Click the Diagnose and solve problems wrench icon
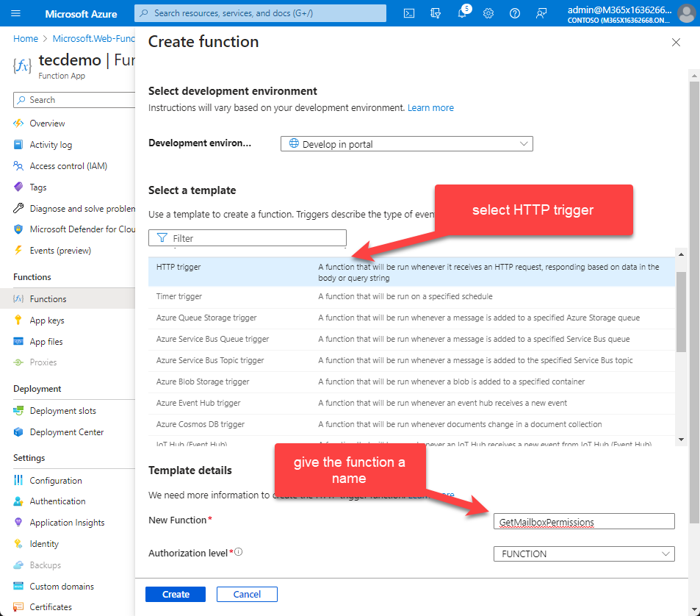The height and width of the screenshot is (616, 700). [x=18, y=208]
